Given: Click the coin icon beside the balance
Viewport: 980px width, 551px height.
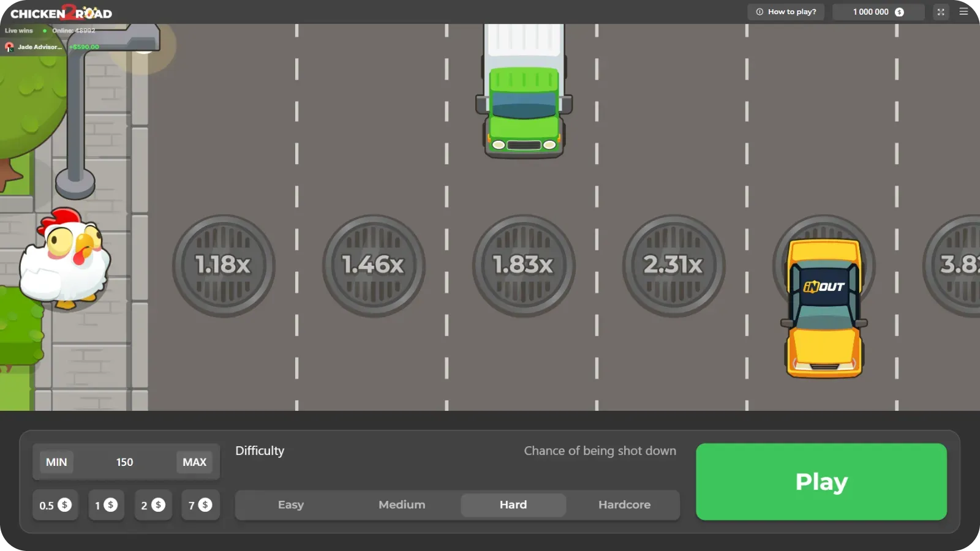Looking at the screenshot, I should click(899, 12).
